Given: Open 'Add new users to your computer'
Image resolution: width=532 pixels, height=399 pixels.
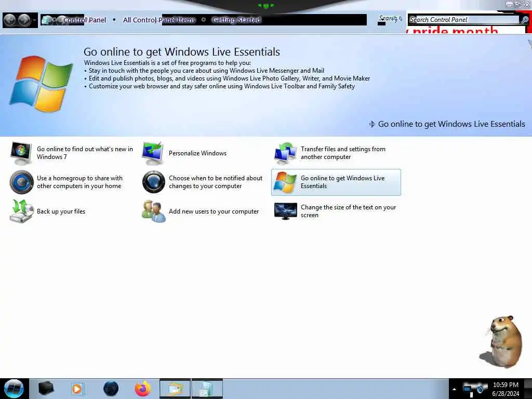Looking at the screenshot, I should (214, 211).
